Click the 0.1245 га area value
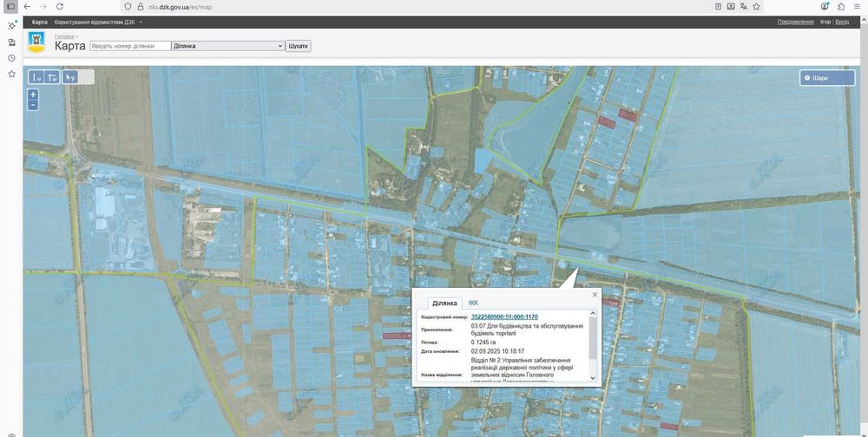The width and height of the screenshot is (868, 437). [x=483, y=342]
